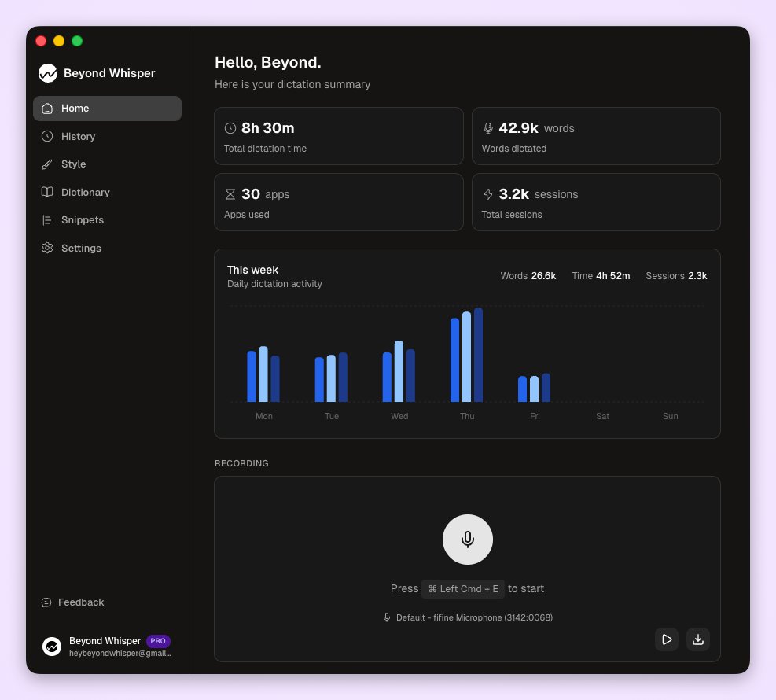Click the RECORDING section label
The height and width of the screenshot is (700, 776).
coord(241,463)
